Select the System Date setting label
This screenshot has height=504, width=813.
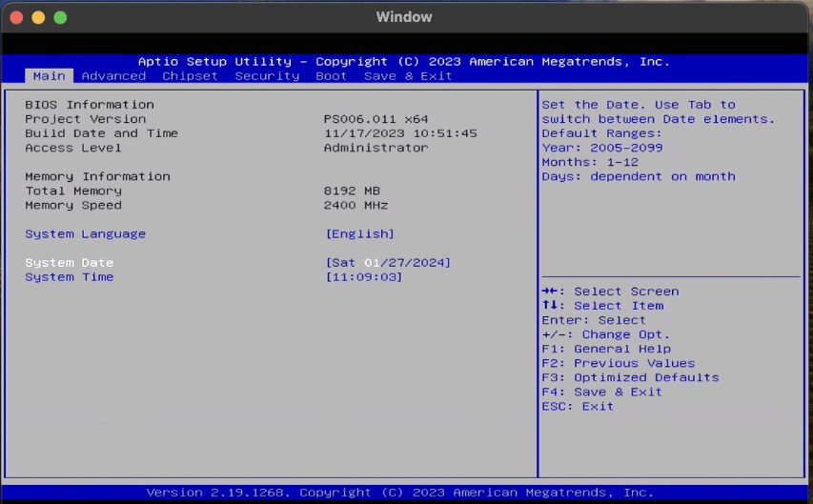[69, 263]
